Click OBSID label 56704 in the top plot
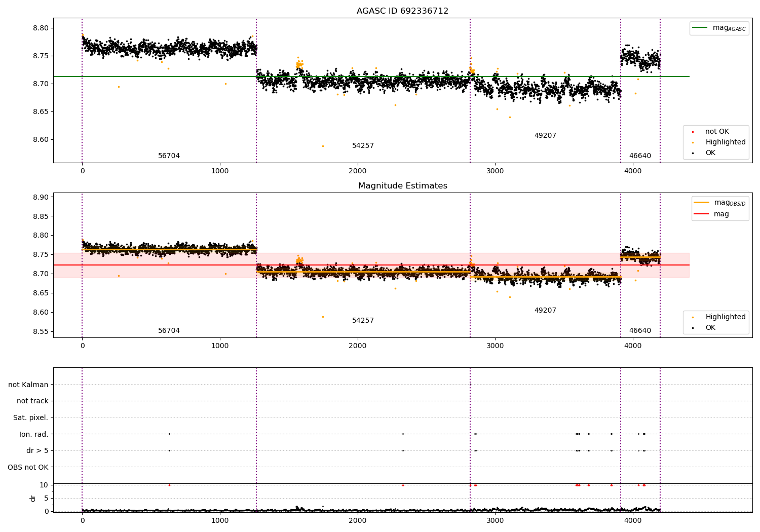Image resolution: width=760 pixels, height=532 pixels. pyautogui.click(x=169, y=156)
